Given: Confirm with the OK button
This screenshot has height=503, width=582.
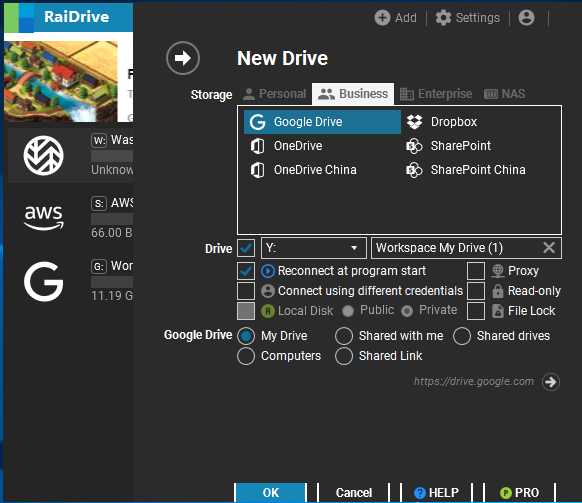Looking at the screenshot, I should tap(271, 492).
